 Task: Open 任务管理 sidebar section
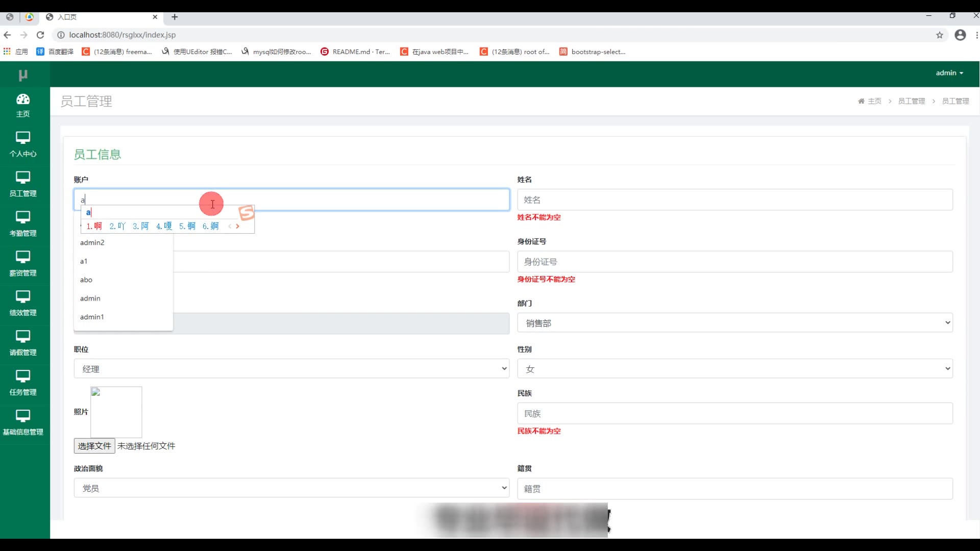coord(23,383)
